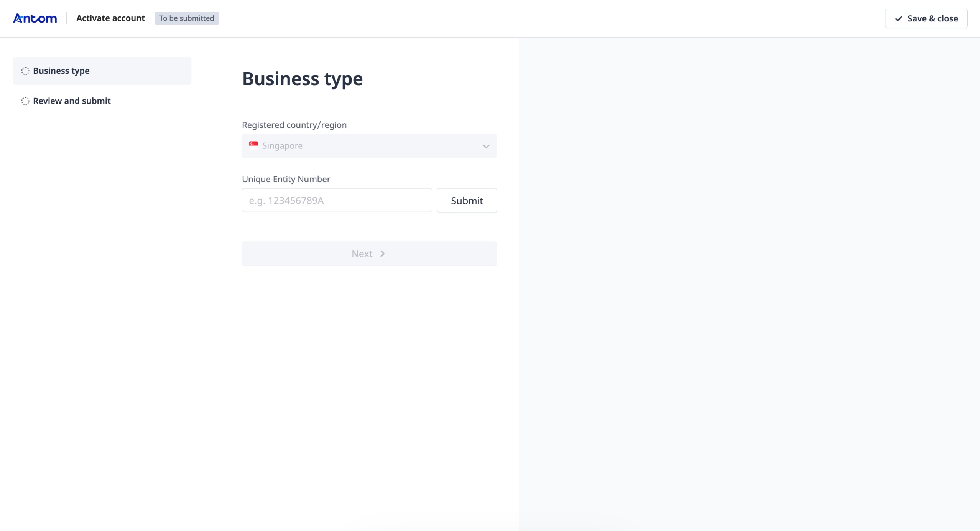Click the Antom logo in the header
Viewport: 980px width, 531px height.
tap(35, 18)
